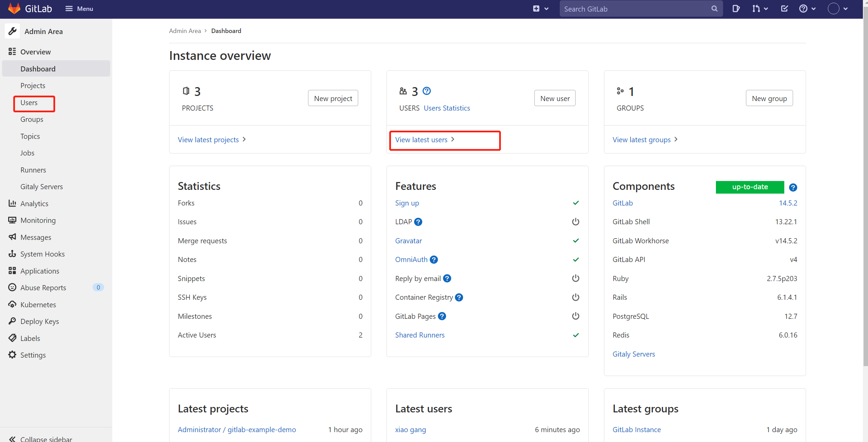Expand the Help question mark menu
Screen dimensions: 868x442
pyautogui.click(x=807, y=9)
